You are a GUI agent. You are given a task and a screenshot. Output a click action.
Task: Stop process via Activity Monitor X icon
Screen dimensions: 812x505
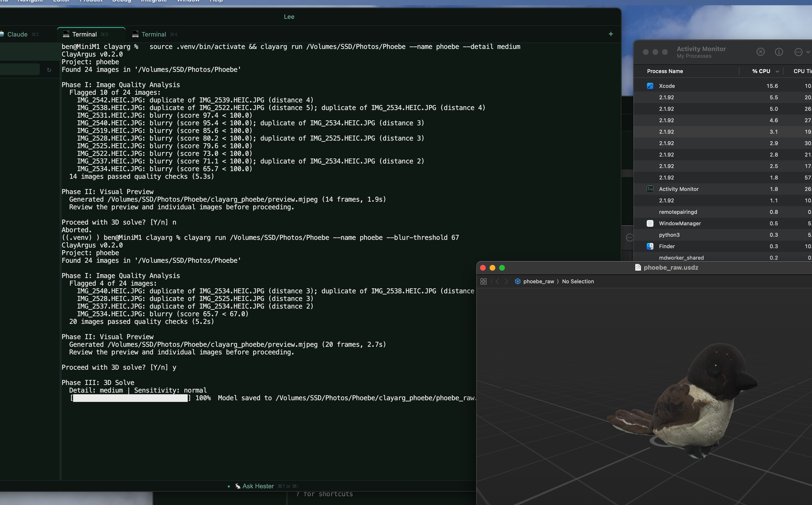761,52
